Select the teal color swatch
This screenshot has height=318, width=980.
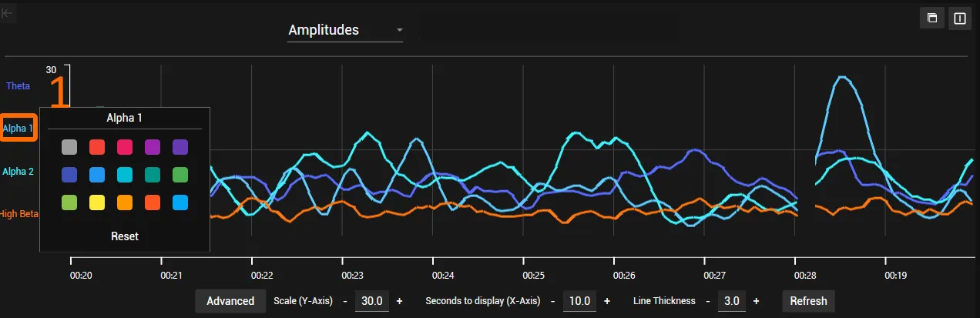(x=153, y=175)
